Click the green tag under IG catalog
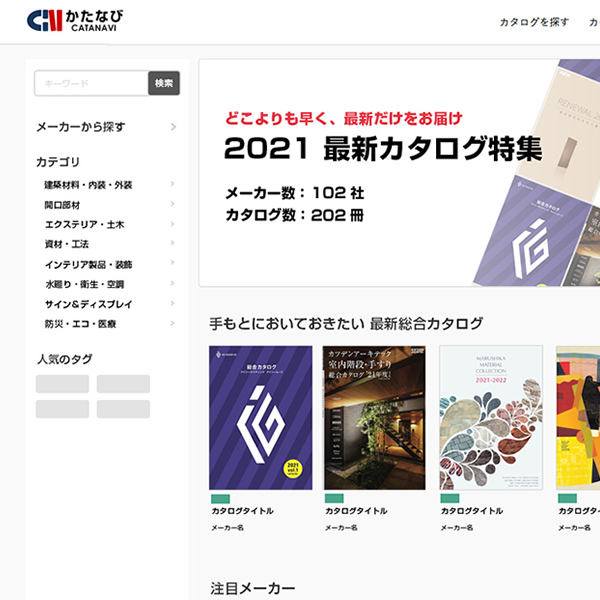 (220, 499)
